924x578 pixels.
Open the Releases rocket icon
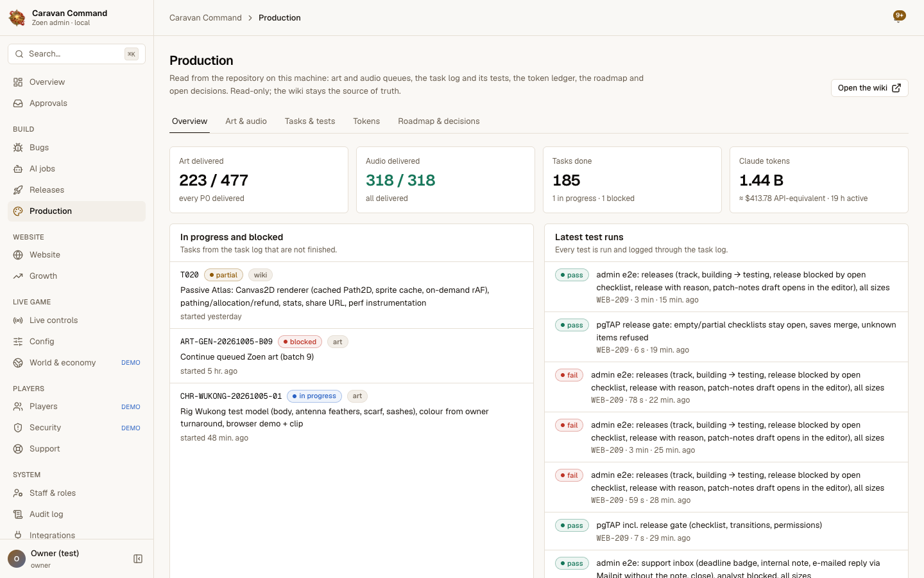(18, 190)
